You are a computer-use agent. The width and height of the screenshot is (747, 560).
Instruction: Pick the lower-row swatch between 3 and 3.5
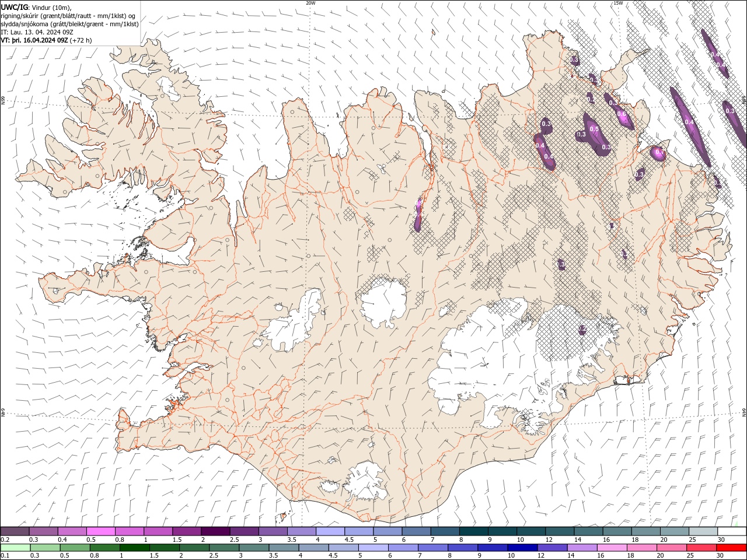point(253,548)
